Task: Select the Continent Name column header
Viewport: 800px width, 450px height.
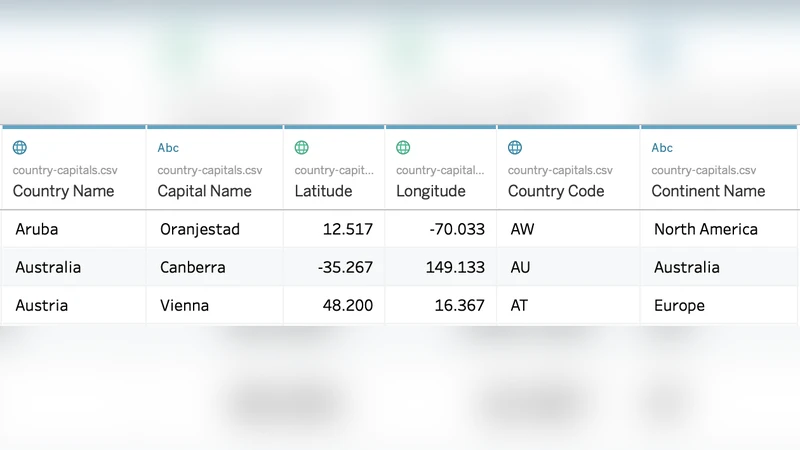Action: tap(708, 191)
